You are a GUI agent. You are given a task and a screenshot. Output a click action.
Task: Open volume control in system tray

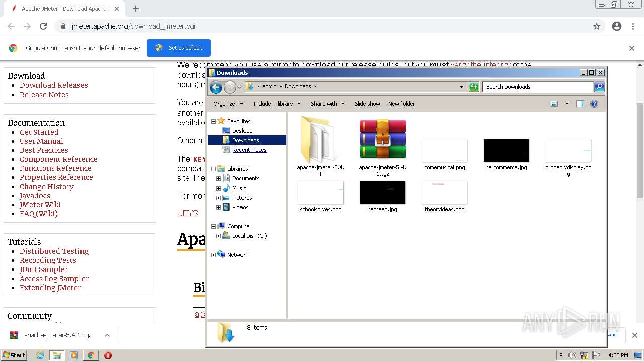pyautogui.click(x=572, y=355)
